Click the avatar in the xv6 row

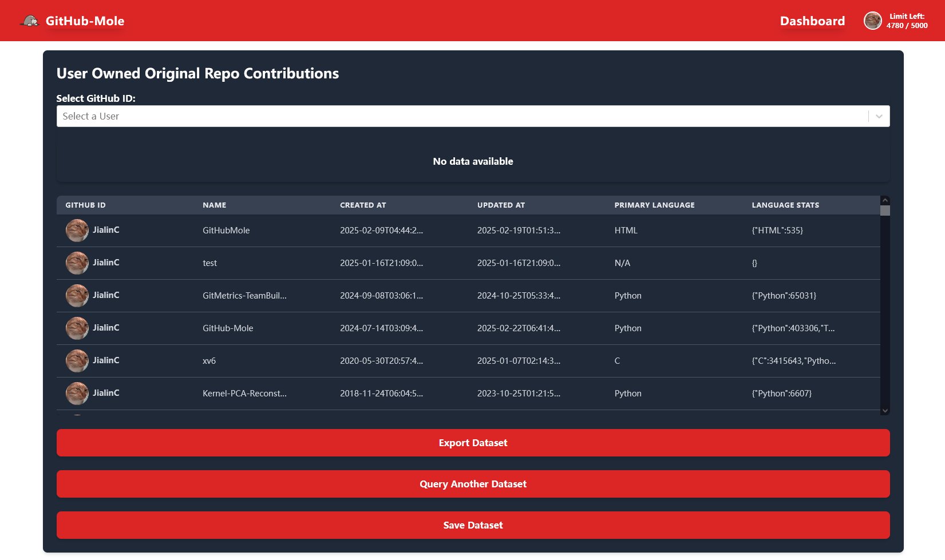(x=77, y=361)
